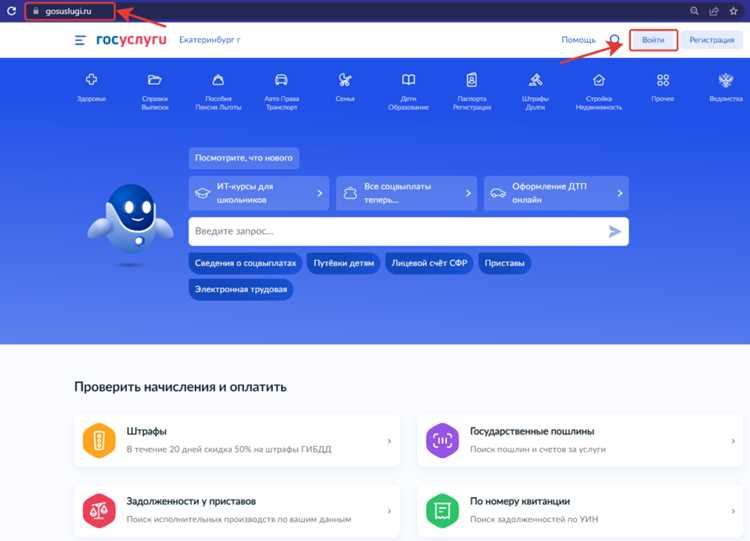Open Все соцвыплаты теперь card
Screen dimensions: 750x541
(406, 193)
